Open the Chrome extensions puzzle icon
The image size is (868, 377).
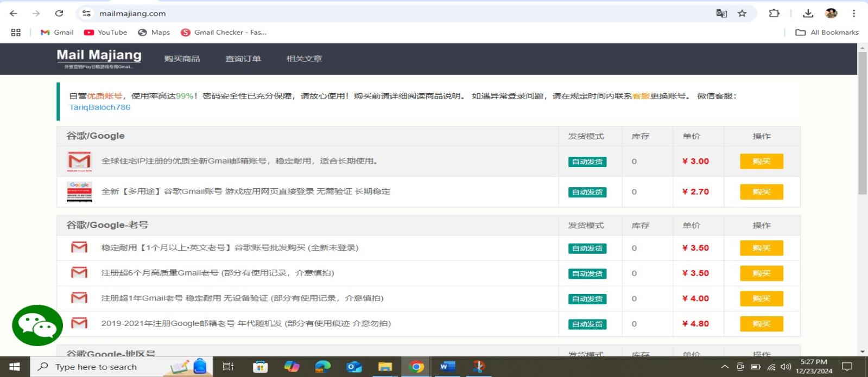click(774, 14)
